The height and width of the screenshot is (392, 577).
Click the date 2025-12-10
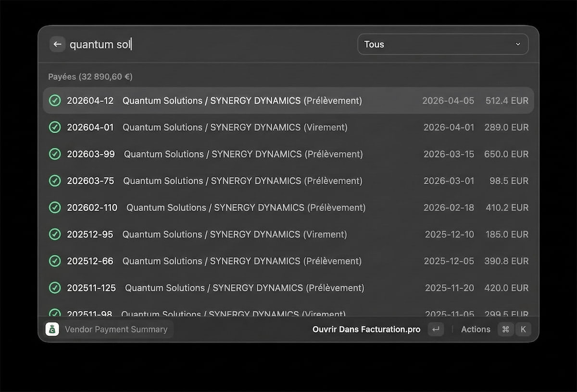point(450,234)
